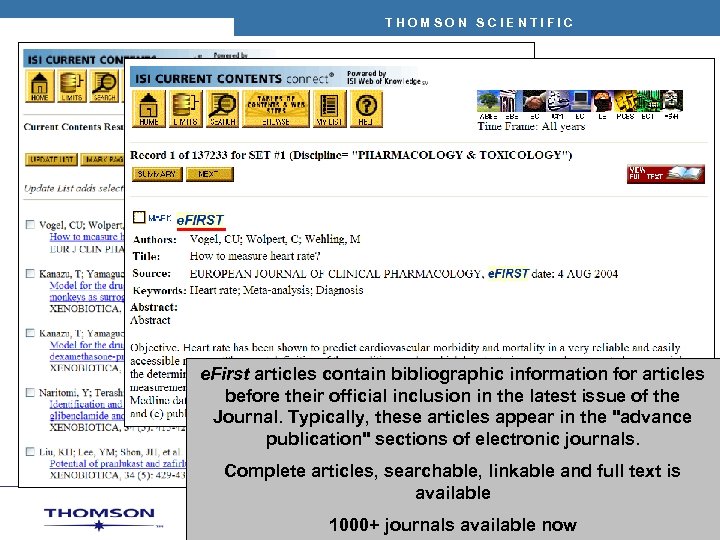
Task: Select the SBS edition columns thumbnail
Action: point(511,101)
